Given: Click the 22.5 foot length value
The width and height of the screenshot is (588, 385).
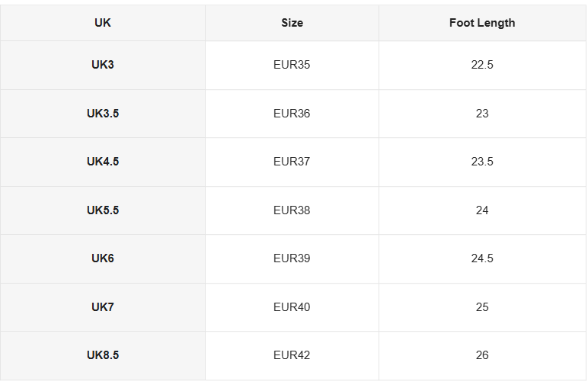Looking at the screenshot, I should (482, 65).
